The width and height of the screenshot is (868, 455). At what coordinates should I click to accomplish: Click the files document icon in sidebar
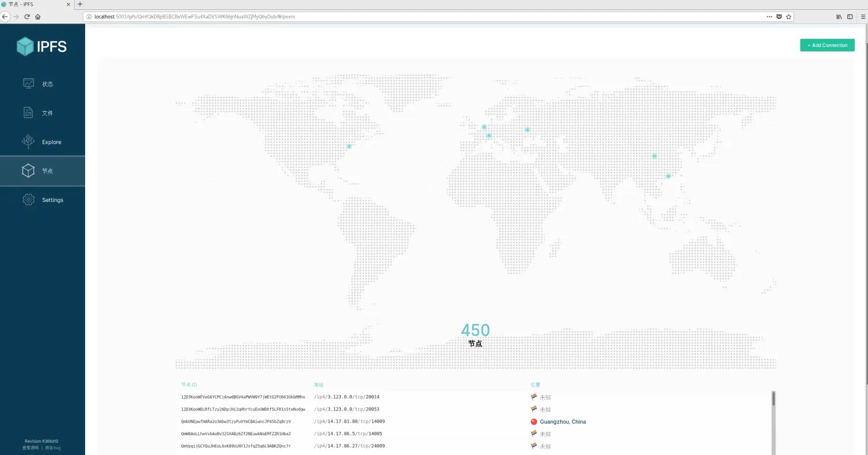pos(28,113)
